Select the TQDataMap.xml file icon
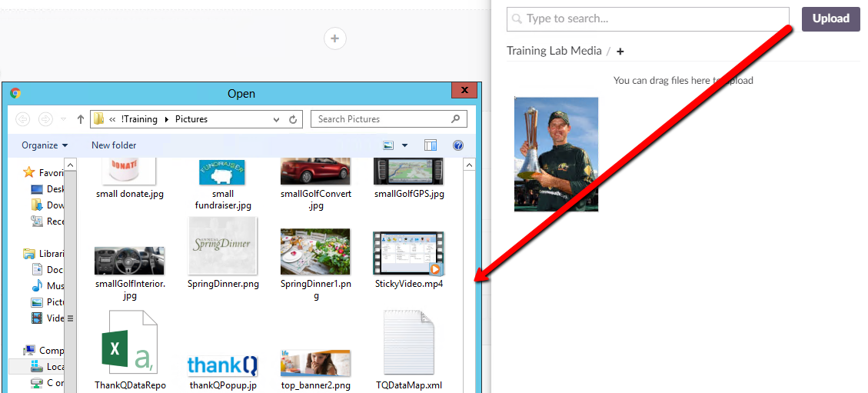Image resolution: width=868 pixels, height=393 pixels. [408, 342]
